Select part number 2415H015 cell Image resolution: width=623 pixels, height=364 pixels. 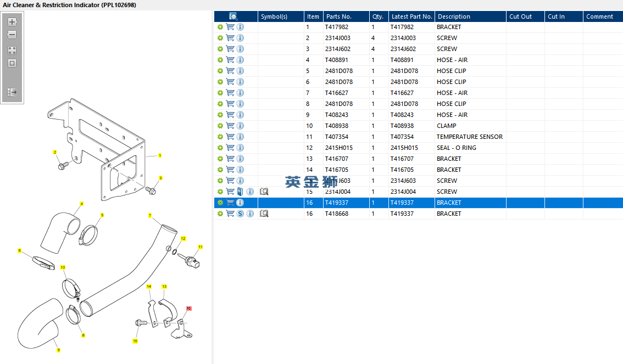point(346,148)
